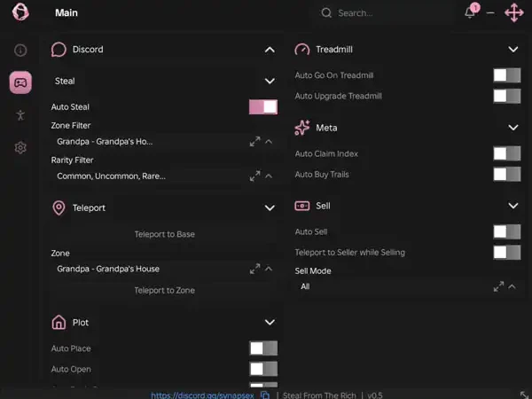The width and height of the screenshot is (532, 399).
Task: Toggle Teleport to Seller while Selling
Action: [507, 253]
